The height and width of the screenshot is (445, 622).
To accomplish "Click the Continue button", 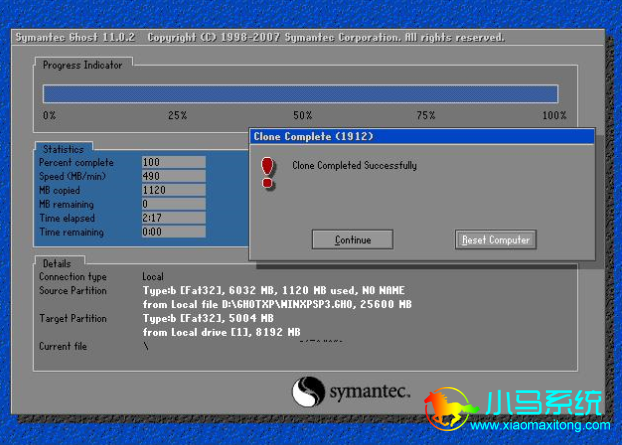I will point(353,240).
